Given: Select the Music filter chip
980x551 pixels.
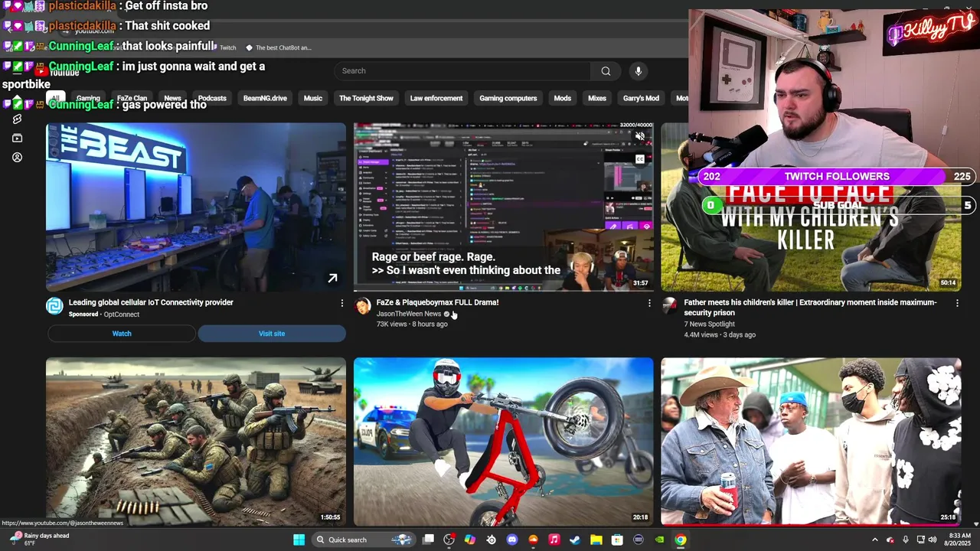Looking at the screenshot, I should tap(313, 99).
